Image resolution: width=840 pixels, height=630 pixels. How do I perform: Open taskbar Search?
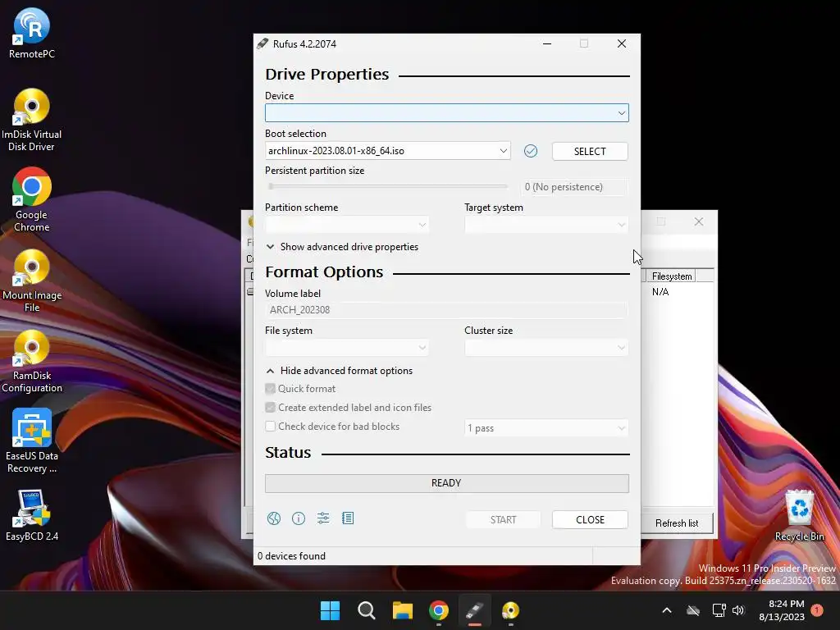367,610
